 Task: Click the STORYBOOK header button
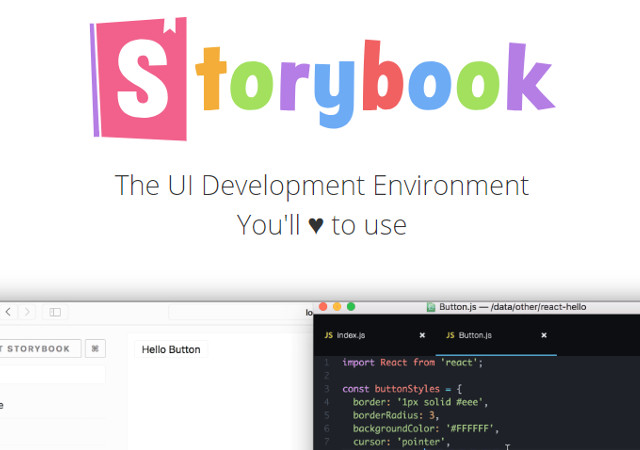(40, 349)
